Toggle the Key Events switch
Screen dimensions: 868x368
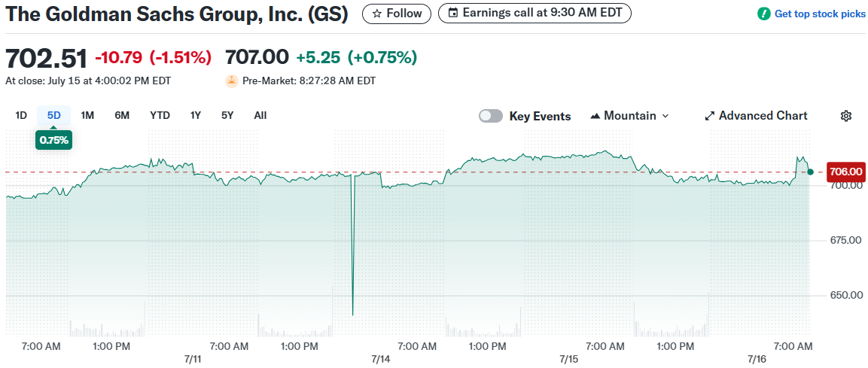point(491,116)
